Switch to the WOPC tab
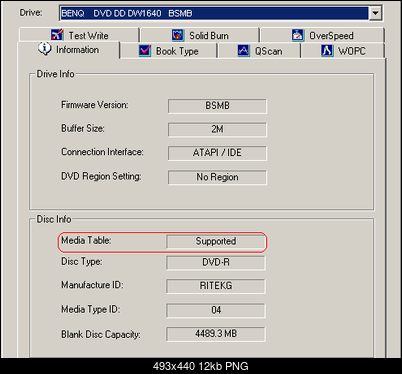The height and width of the screenshot is (374, 402). coord(343,51)
